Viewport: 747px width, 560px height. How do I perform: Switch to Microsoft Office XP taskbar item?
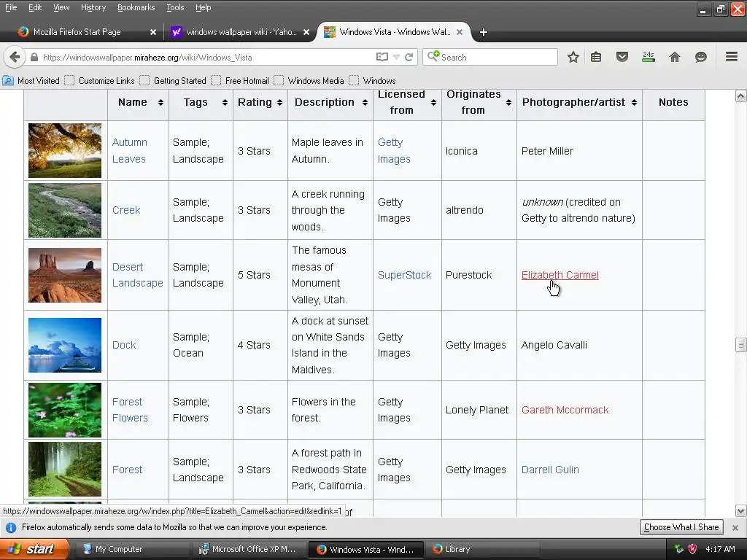click(x=248, y=549)
